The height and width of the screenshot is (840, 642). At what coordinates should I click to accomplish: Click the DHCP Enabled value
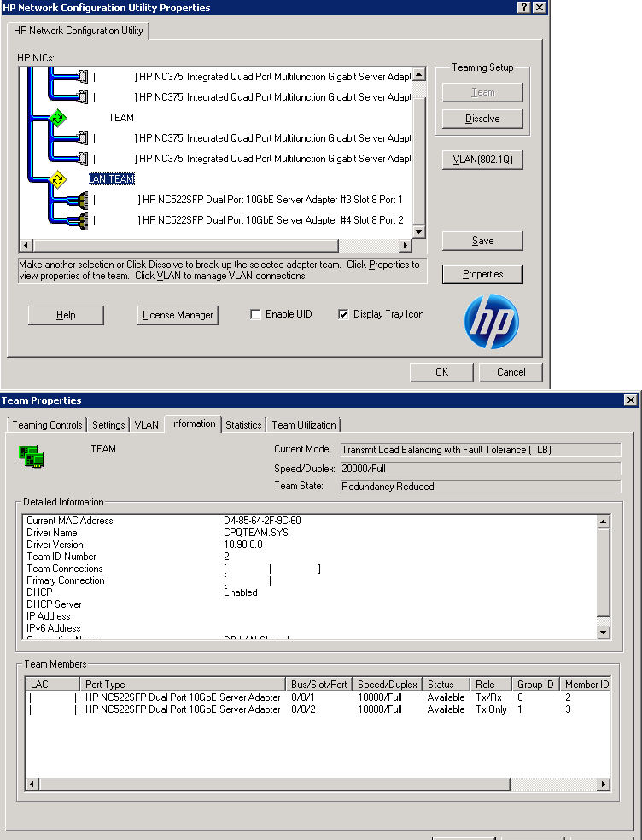click(240, 592)
